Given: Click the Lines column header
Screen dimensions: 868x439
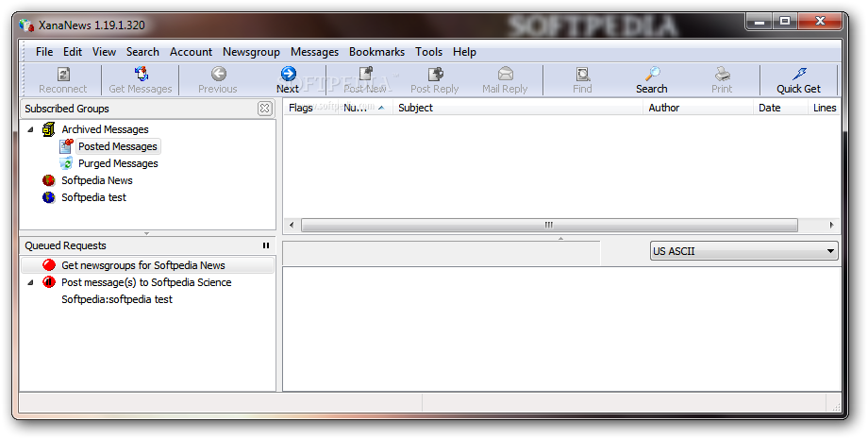Looking at the screenshot, I should click(825, 108).
